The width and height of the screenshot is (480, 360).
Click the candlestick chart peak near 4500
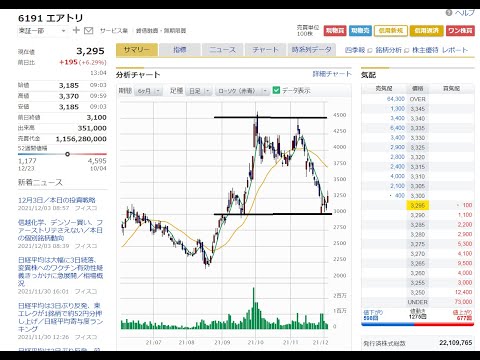(257, 116)
